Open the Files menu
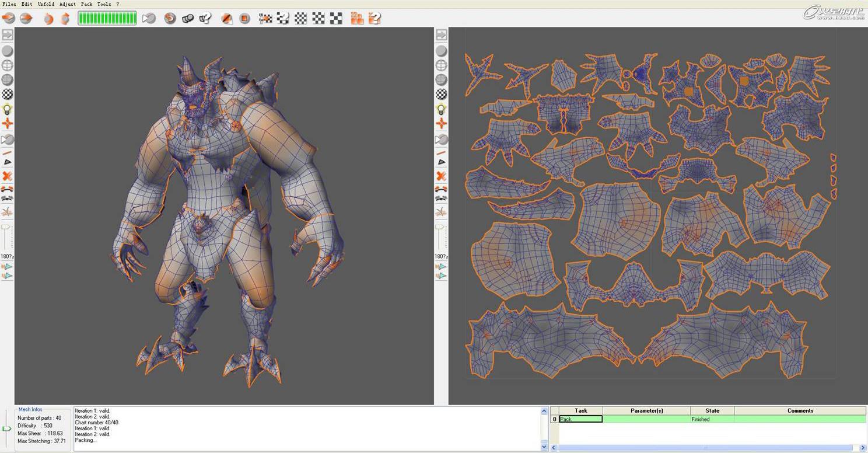868x453 pixels. [x=9, y=4]
